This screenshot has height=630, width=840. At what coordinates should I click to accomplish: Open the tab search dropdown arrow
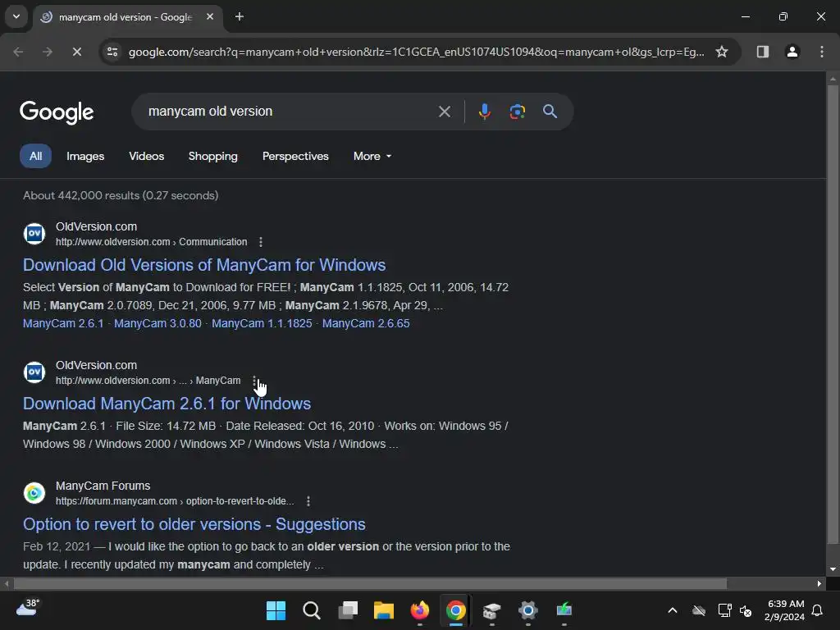(16, 16)
